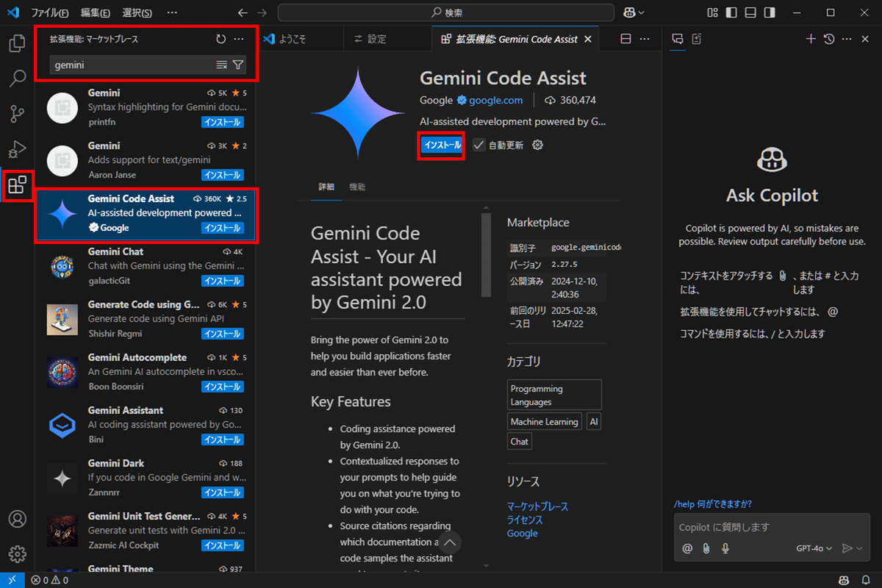882x588 pixels.
Task: Start voice chat with microphone icon
Action: pos(725,548)
